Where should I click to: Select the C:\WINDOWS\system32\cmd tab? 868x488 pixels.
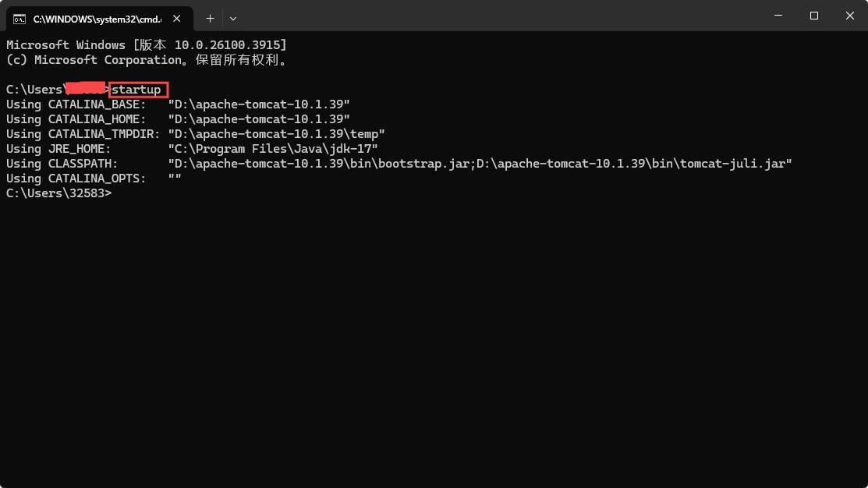(x=94, y=18)
